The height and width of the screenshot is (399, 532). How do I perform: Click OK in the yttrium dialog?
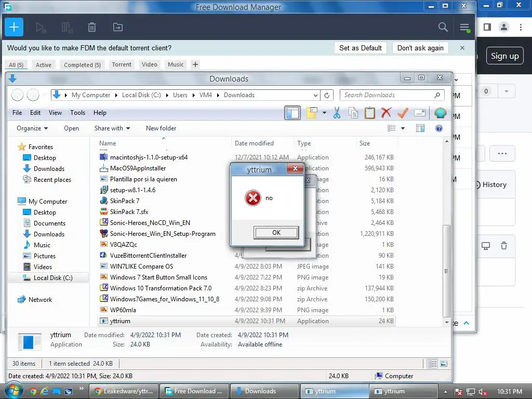(276, 232)
